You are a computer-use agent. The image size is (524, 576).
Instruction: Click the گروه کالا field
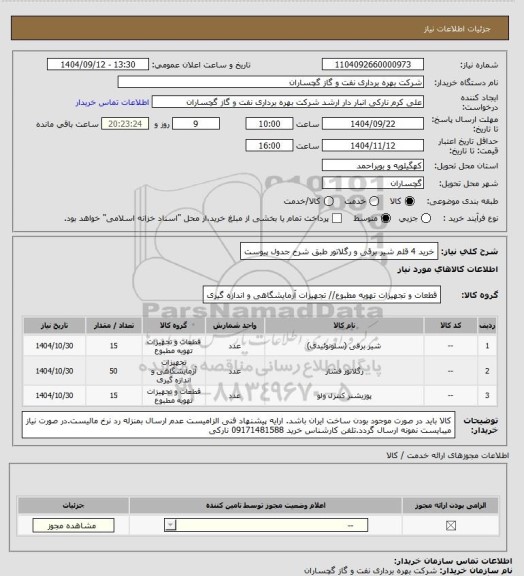point(322,295)
